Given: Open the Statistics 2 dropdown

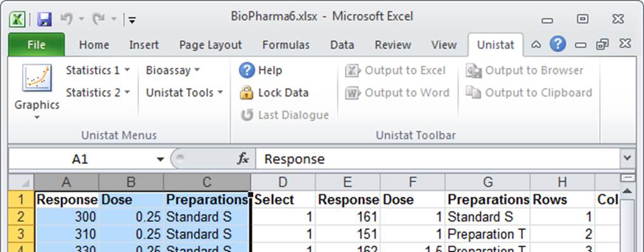Looking at the screenshot, I should pyautogui.click(x=98, y=93).
